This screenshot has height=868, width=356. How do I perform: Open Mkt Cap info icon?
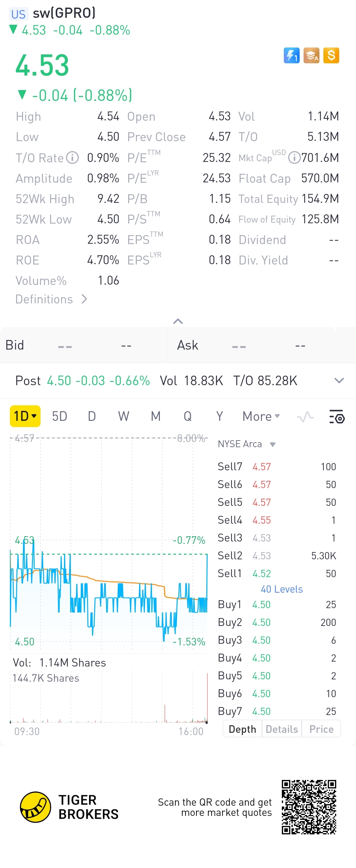[294, 158]
